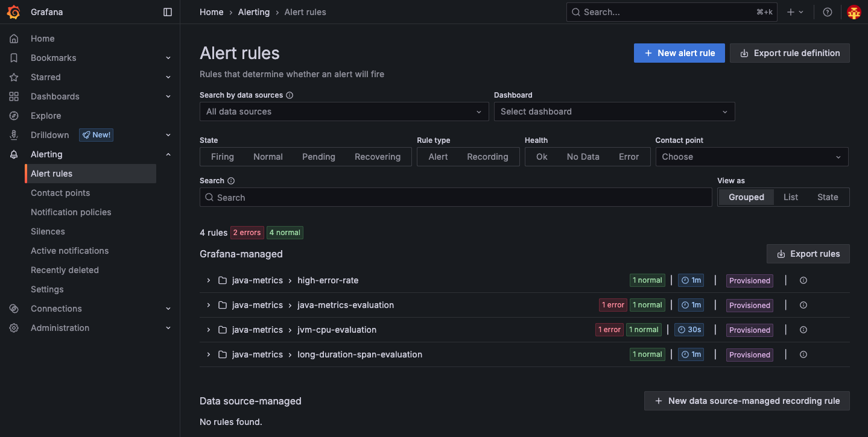Click the Connections icon in sidebar
The width and height of the screenshot is (868, 437).
14,309
